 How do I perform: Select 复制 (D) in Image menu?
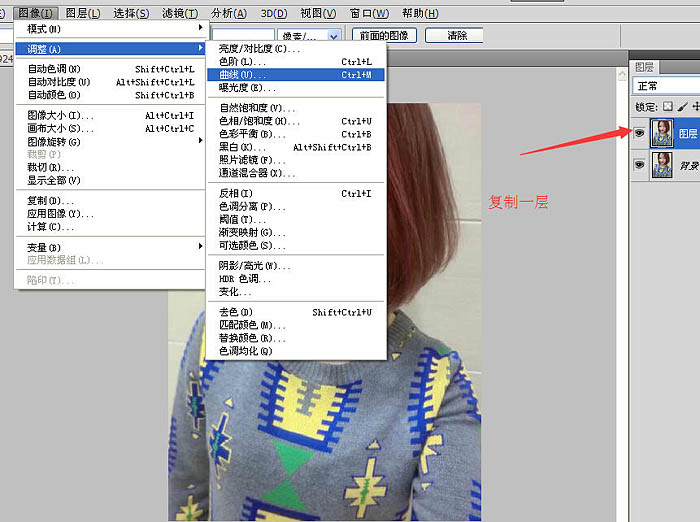(x=109, y=200)
